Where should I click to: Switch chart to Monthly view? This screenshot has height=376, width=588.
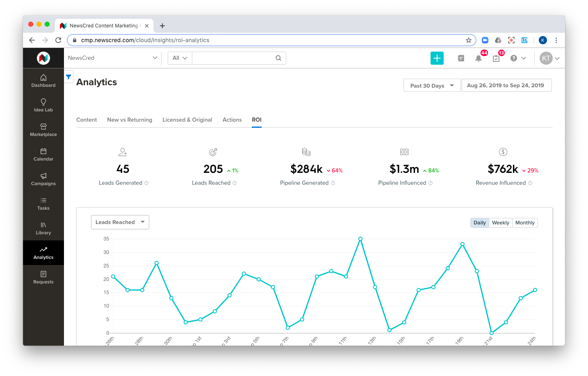525,223
